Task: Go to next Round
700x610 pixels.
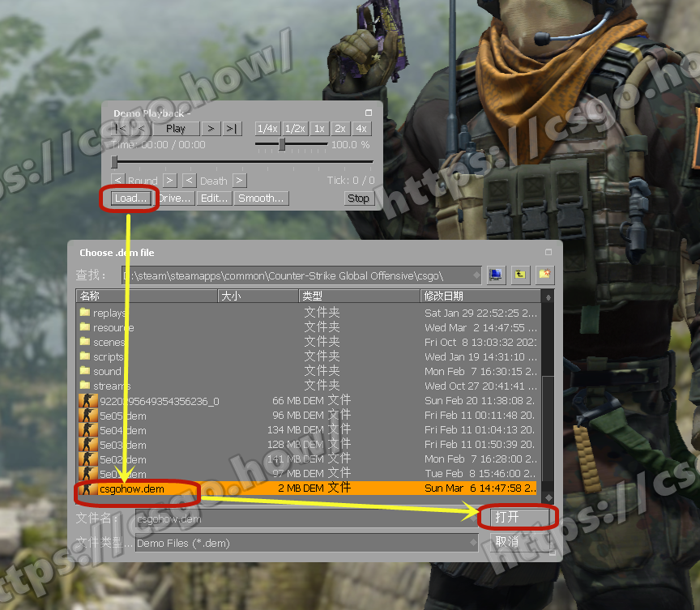Action: pos(169,181)
